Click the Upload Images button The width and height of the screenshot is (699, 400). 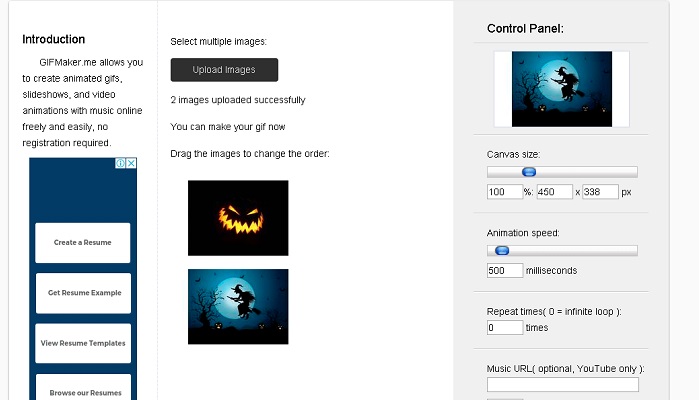tap(224, 70)
